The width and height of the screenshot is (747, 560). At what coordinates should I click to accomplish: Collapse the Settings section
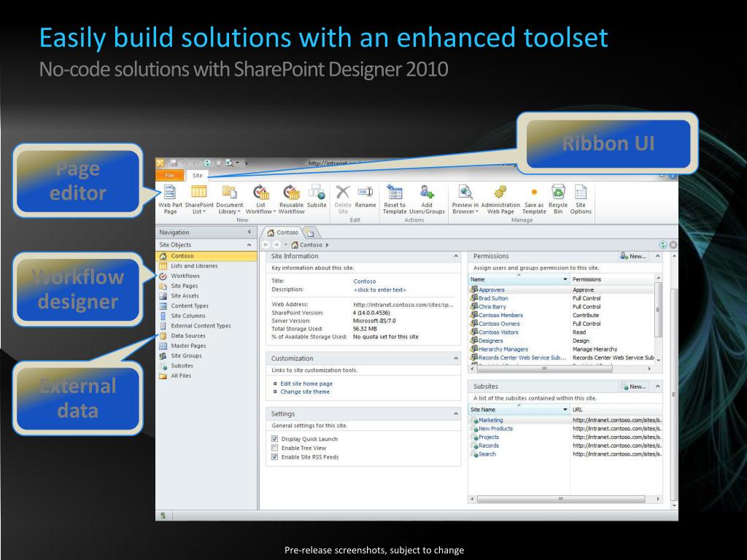coord(456,414)
